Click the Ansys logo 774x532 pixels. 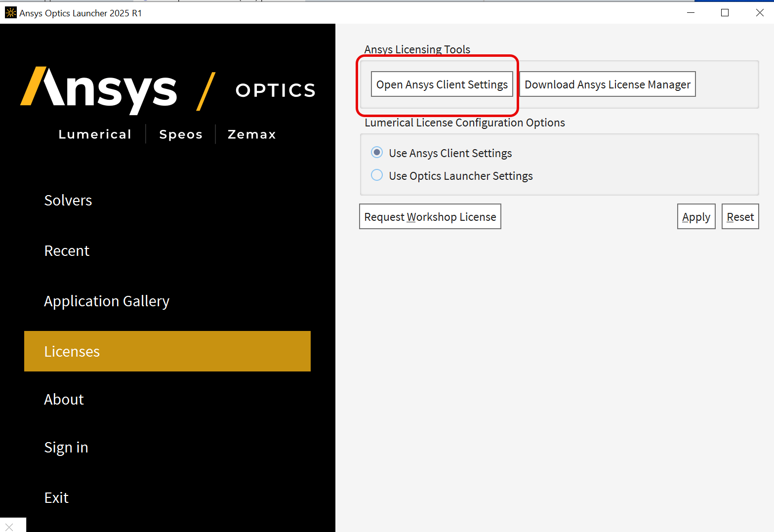[x=99, y=90]
